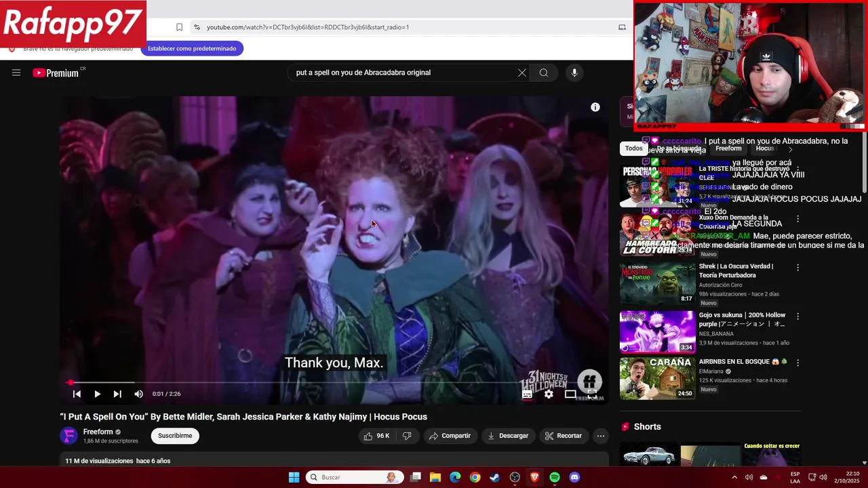
Task: Click the 11 M de visualizaciones description
Action: pyautogui.click(x=118, y=461)
